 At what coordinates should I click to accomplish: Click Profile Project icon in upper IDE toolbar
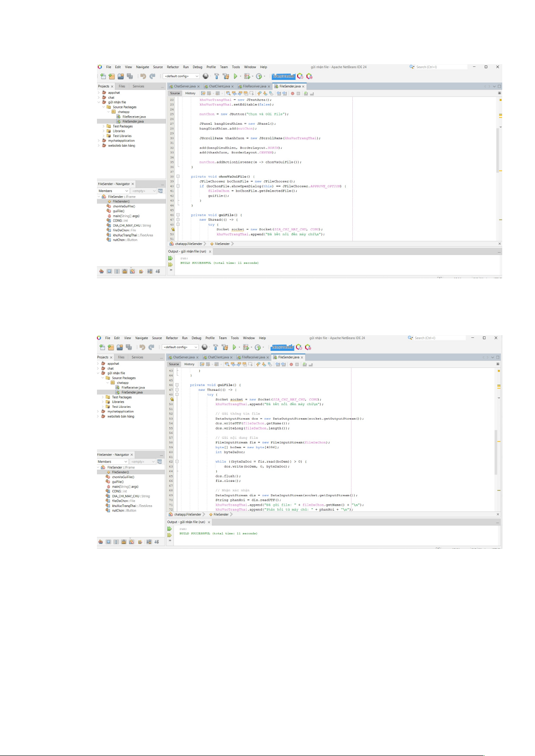coord(259,76)
